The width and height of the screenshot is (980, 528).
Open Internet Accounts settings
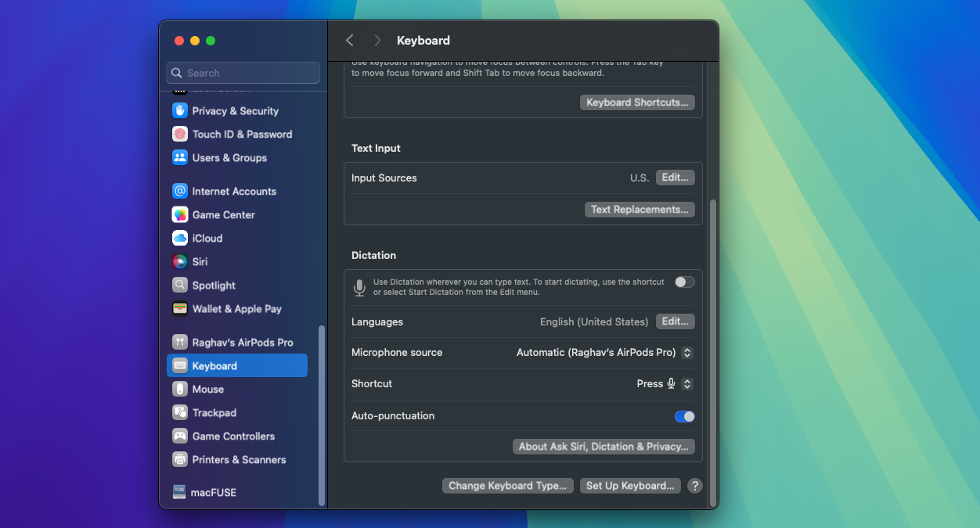click(x=180, y=191)
